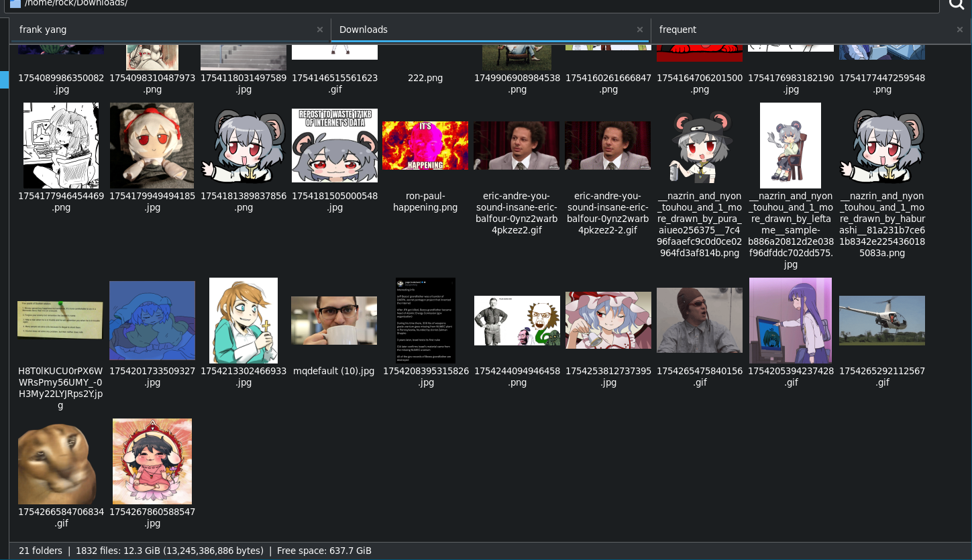The image size is (972, 560).
Task: Click the /home/rock/Downloads/ path field
Action: tap(472, 4)
